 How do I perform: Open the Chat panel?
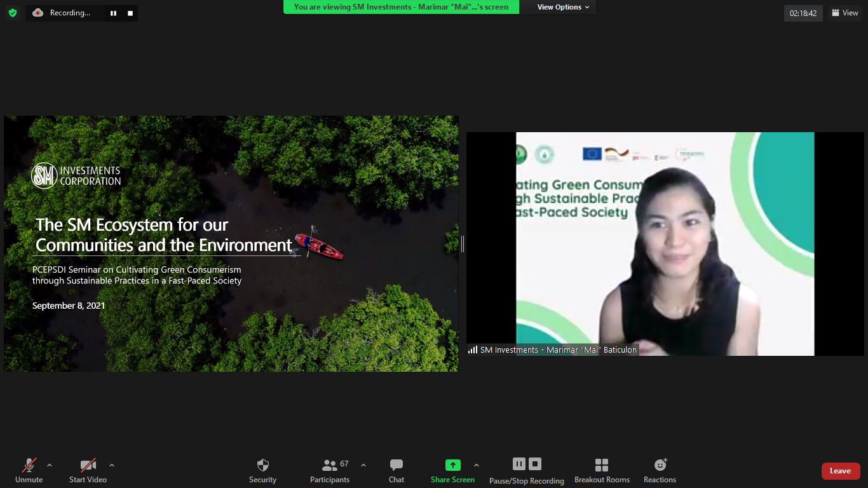click(397, 470)
